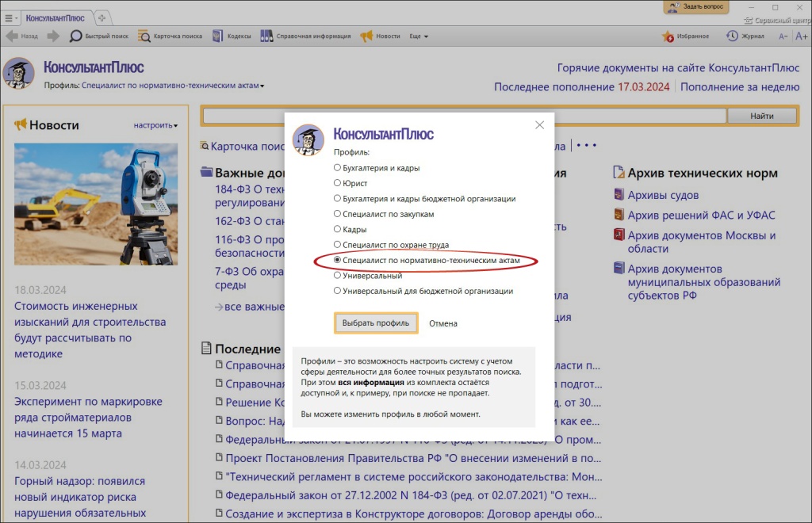Select Универсальный profile radio button
This screenshot has height=523, width=812.
point(337,275)
